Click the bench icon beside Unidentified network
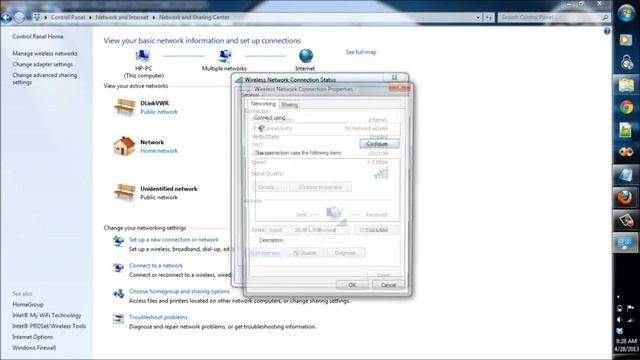This screenshot has width=640, height=360. tap(124, 192)
